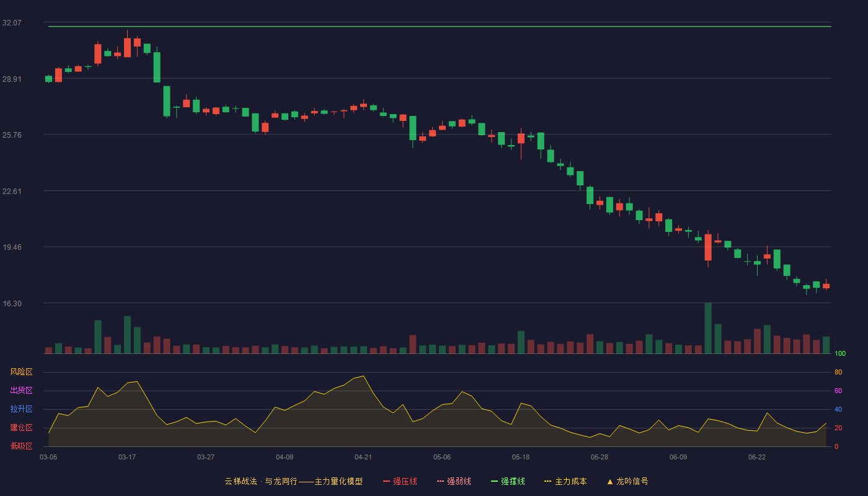Click the orange 80 indicator scale value
Screen dimensions: 868x496
pyautogui.click(x=838, y=372)
